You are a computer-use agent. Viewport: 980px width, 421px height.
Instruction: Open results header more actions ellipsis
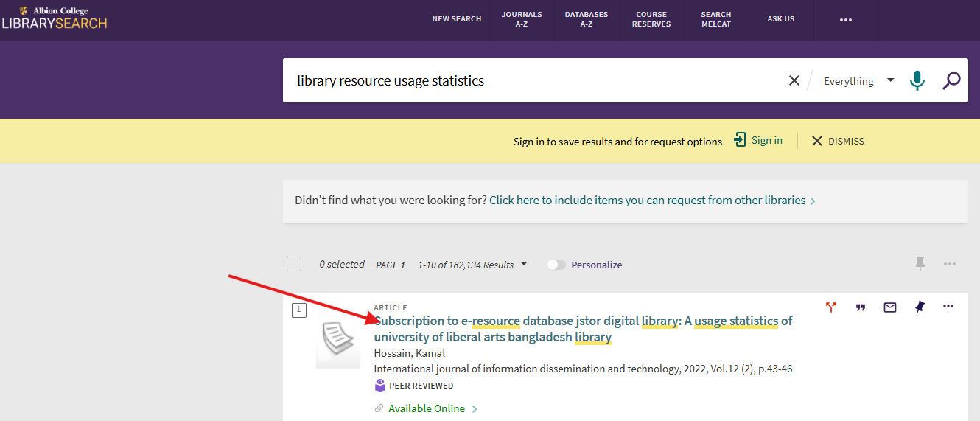pyautogui.click(x=950, y=263)
